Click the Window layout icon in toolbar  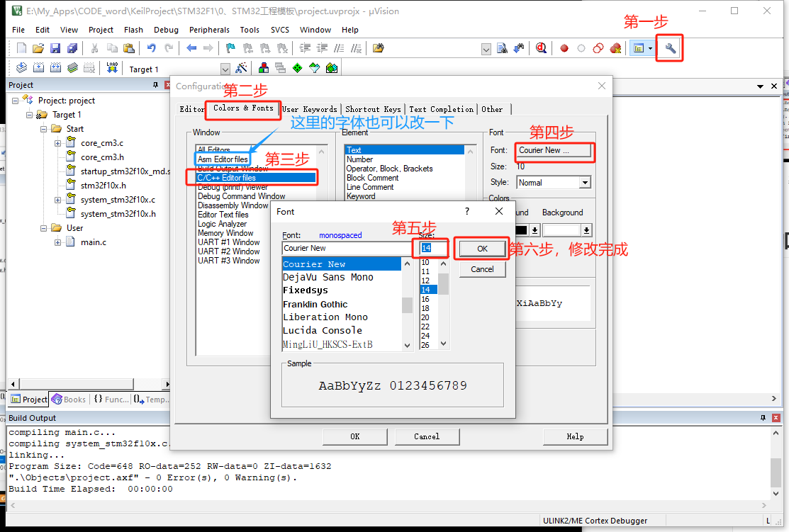tap(639, 48)
